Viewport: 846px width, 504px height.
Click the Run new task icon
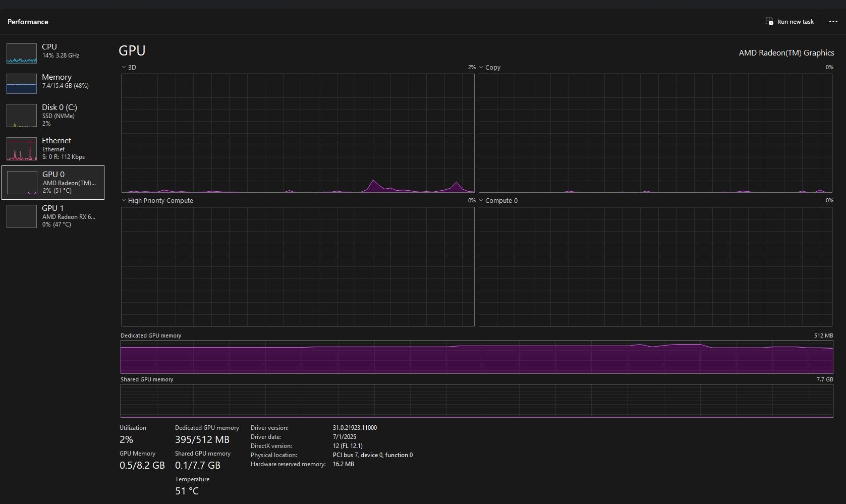pyautogui.click(x=769, y=21)
